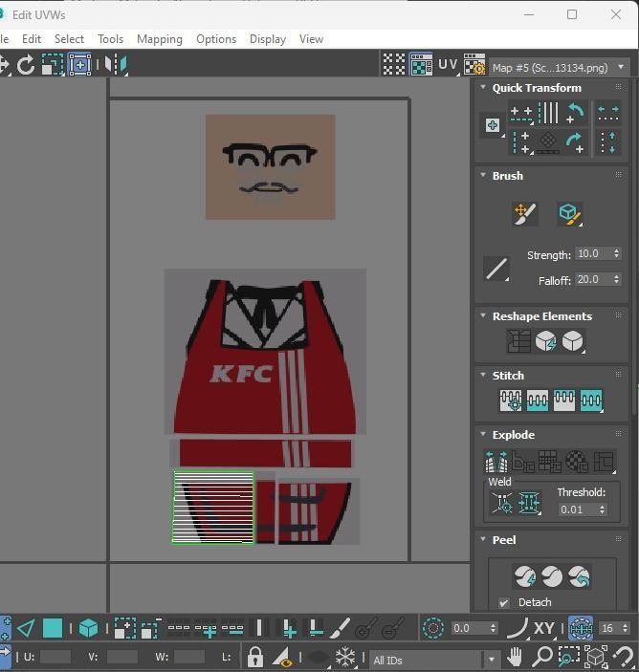Image resolution: width=639 pixels, height=672 pixels.
Task: Click the Strength value field
Action: (592, 253)
